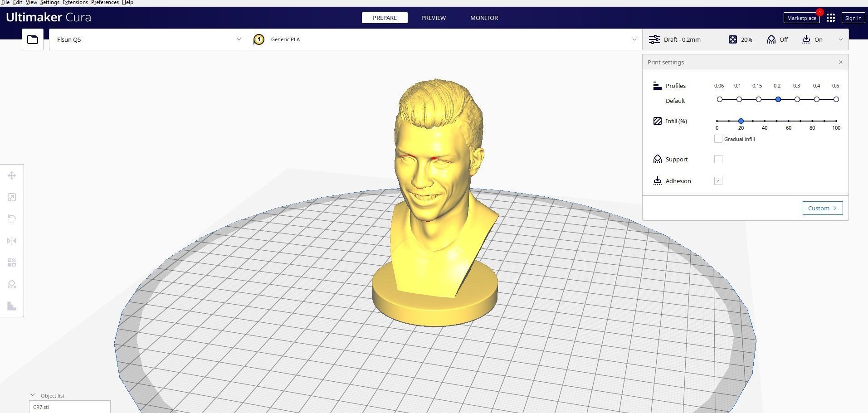Collapse the Object list expander
This screenshot has height=413, width=868.
33,395
